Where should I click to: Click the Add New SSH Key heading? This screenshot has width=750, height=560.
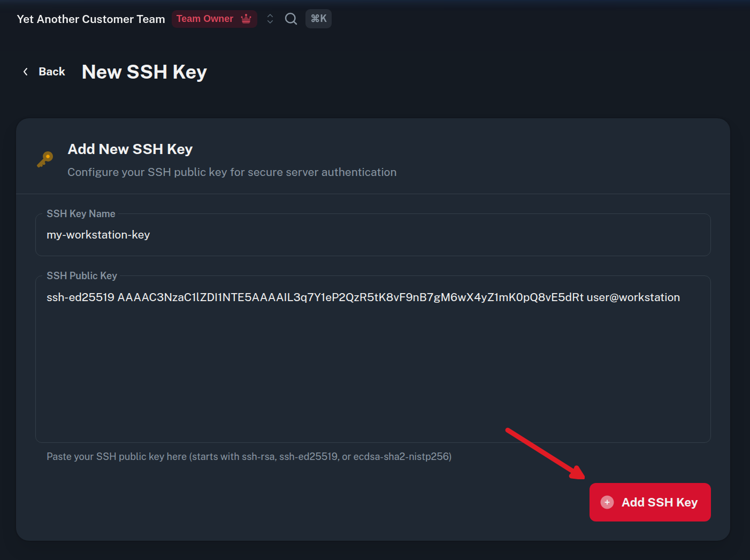pos(130,149)
